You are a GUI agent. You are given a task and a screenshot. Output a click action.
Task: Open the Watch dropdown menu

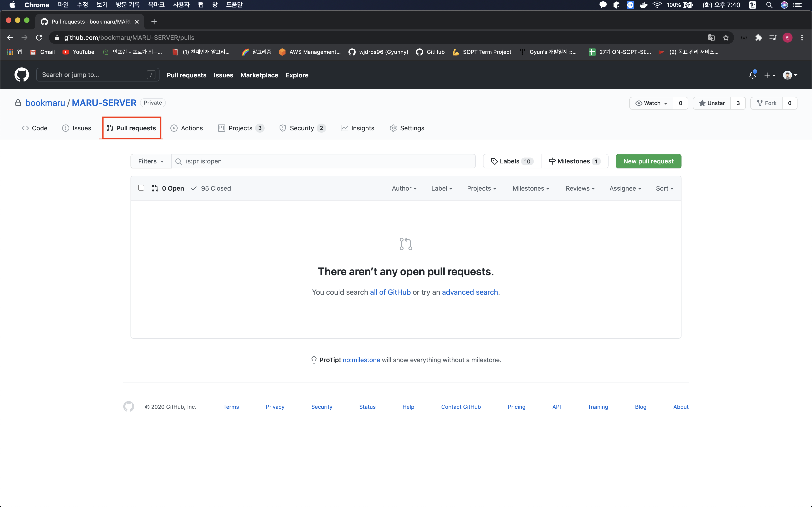tap(651, 103)
